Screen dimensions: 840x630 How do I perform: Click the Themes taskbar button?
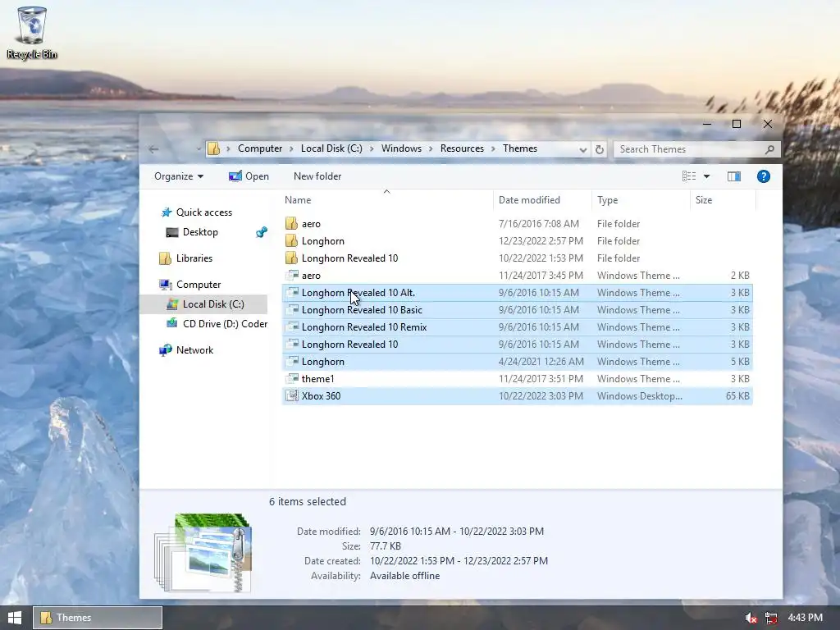coord(98,618)
